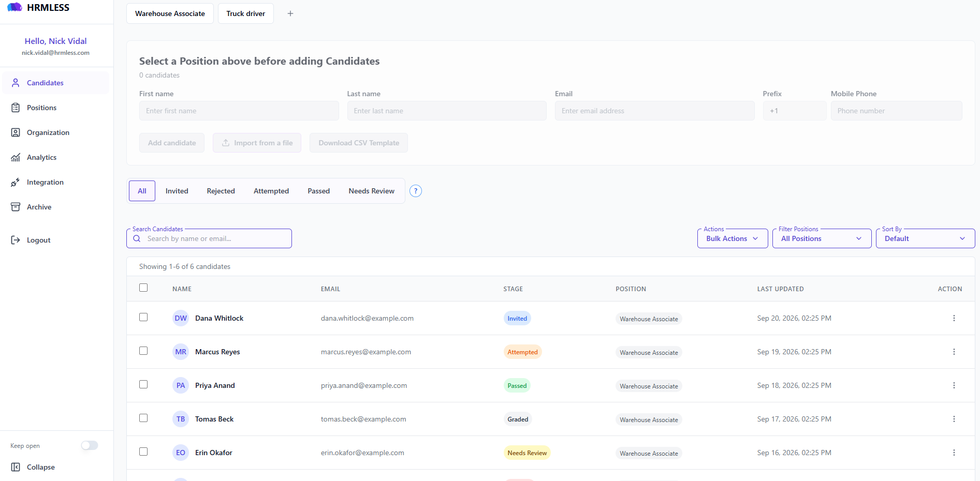Open action menu for Erin Okafor
This screenshot has width=980, height=481.
tap(954, 453)
